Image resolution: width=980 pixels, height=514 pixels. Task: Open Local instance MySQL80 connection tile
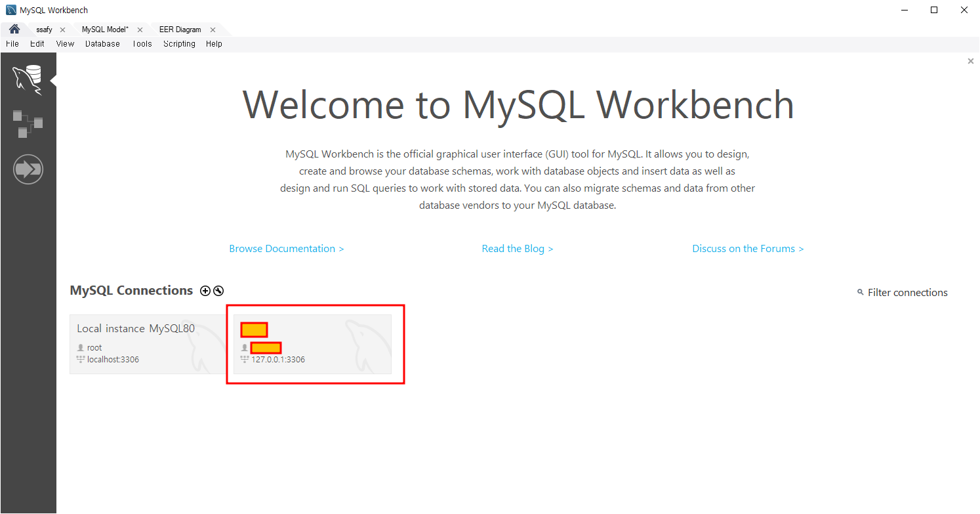click(x=148, y=344)
